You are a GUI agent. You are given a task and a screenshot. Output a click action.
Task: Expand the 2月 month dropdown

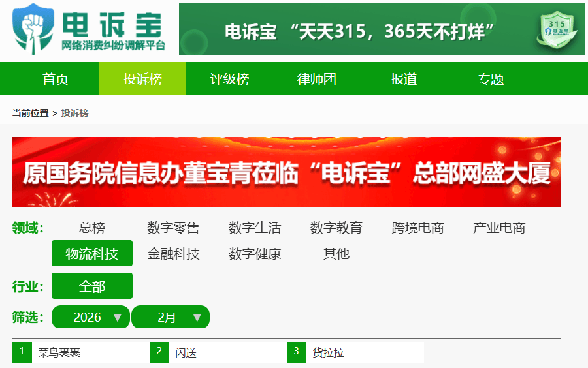click(x=171, y=317)
